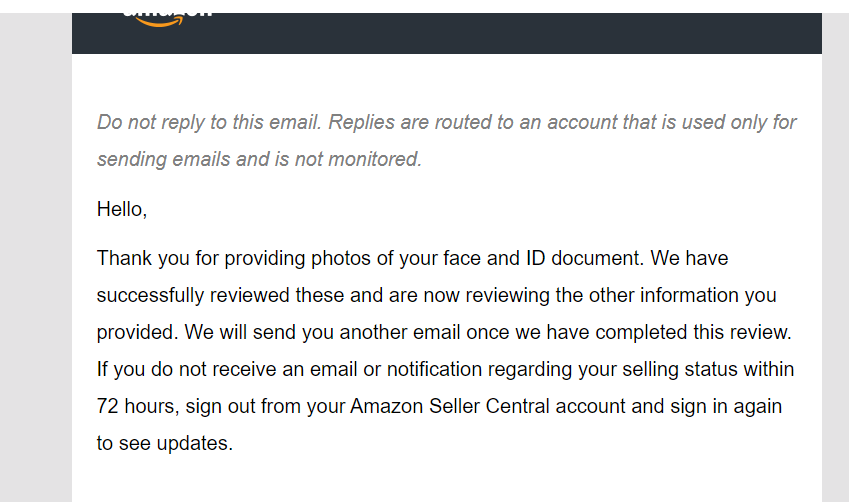Click the gray margin right of the email
This screenshot has width=849, height=502.
point(835,257)
